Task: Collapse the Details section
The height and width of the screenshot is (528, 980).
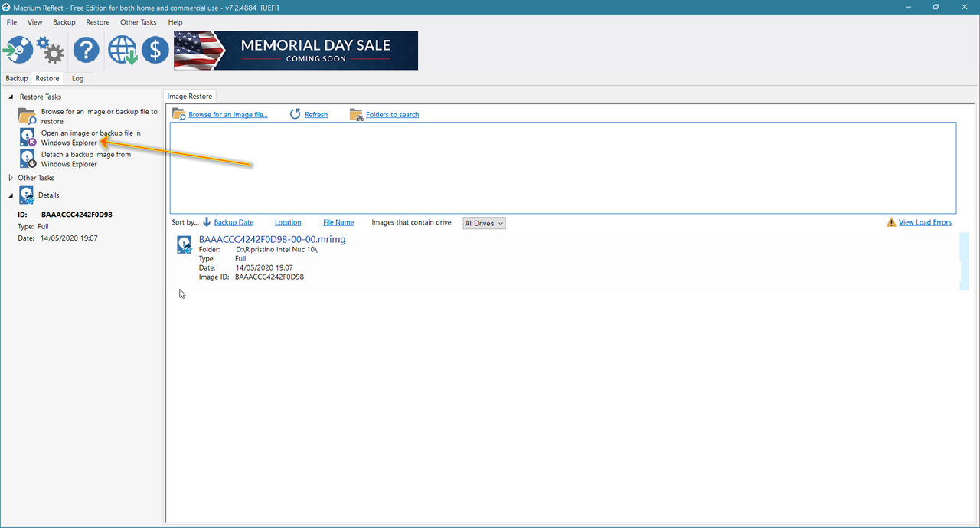Action: [x=10, y=195]
